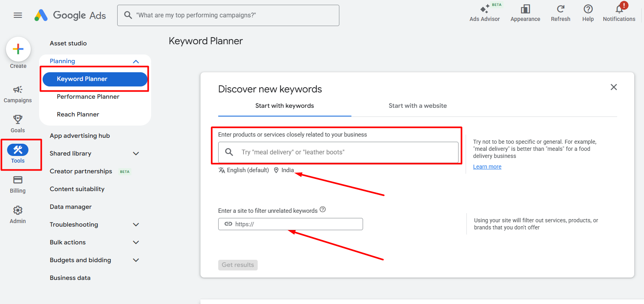Collapse the Planning section

pyautogui.click(x=136, y=61)
